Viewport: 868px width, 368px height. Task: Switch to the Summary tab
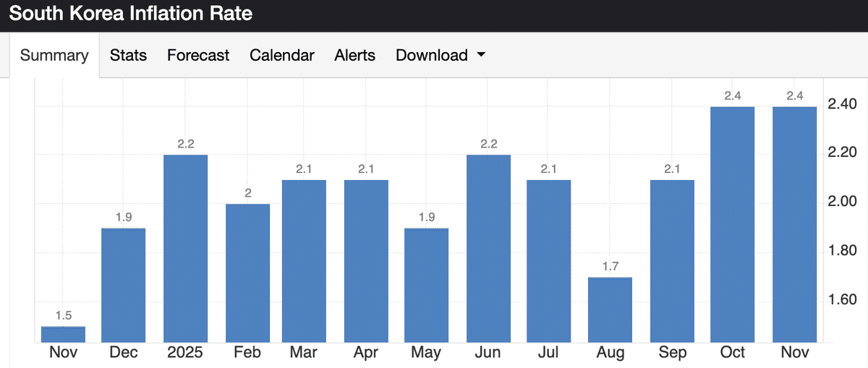click(x=54, y=56)
